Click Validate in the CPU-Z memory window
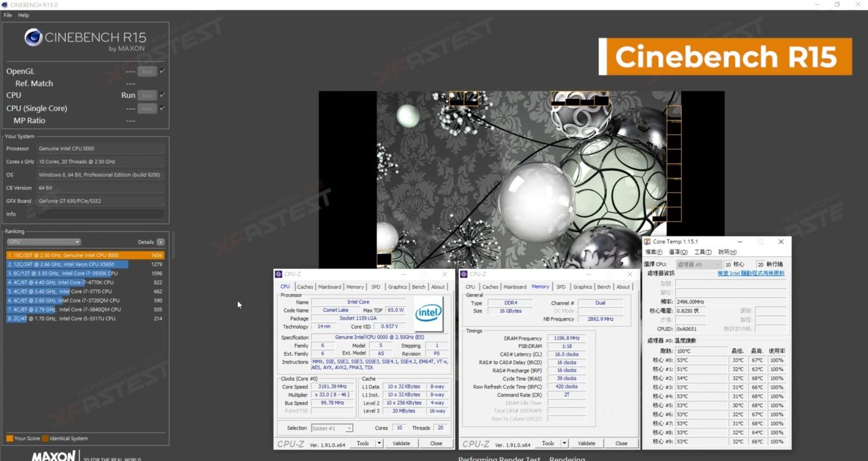Viewport: 868px width, 461px height. [587, 443]
